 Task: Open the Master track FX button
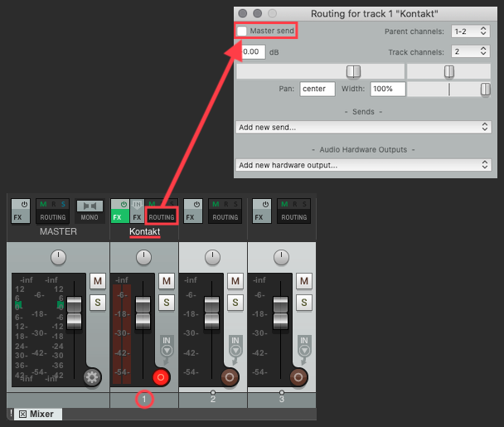click(x=21, y=217)
